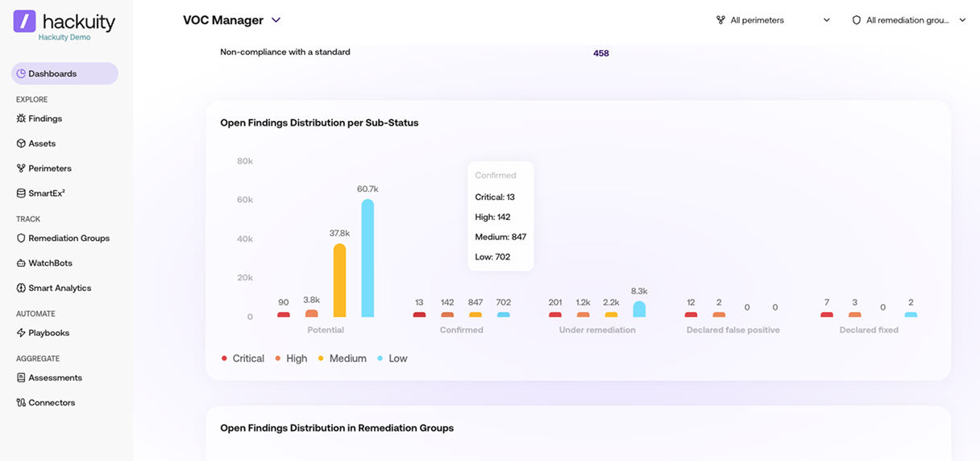This screenshot has width=980, height=461.
Task: Open Findings via its bug icon
Action: pyautogui.click(x=21, y=118)
